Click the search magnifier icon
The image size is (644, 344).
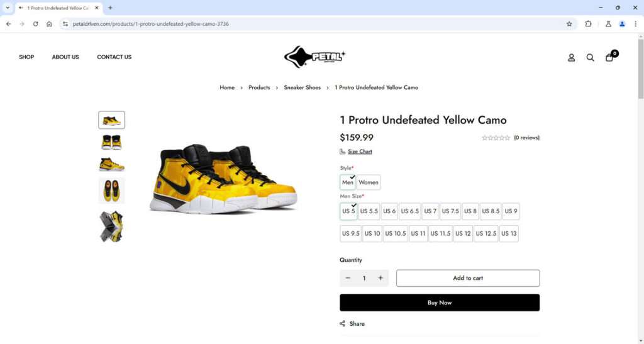(x=590, y=58)
